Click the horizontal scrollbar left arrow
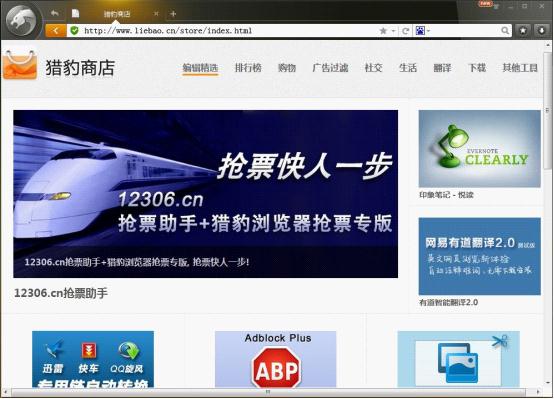 tap(5, 392)
